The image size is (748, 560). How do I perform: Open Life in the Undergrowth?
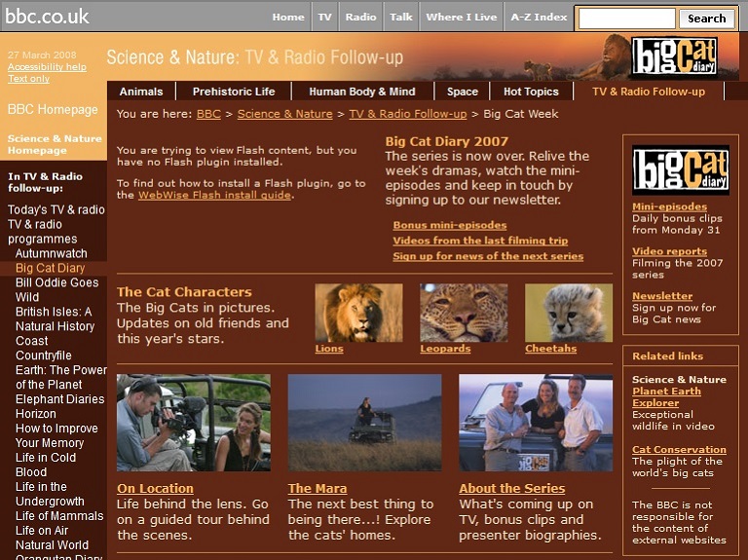point(50,494)
